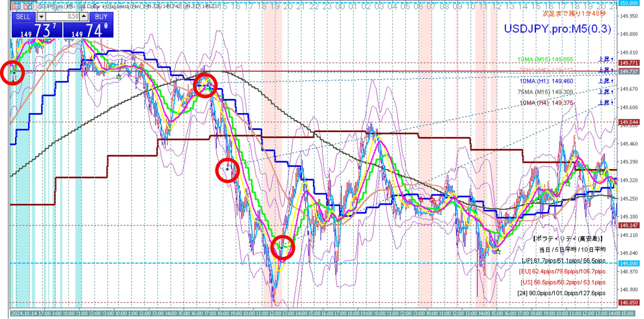
Task: Select the 150.000 blue price level label
Action: tap(629, 3)
